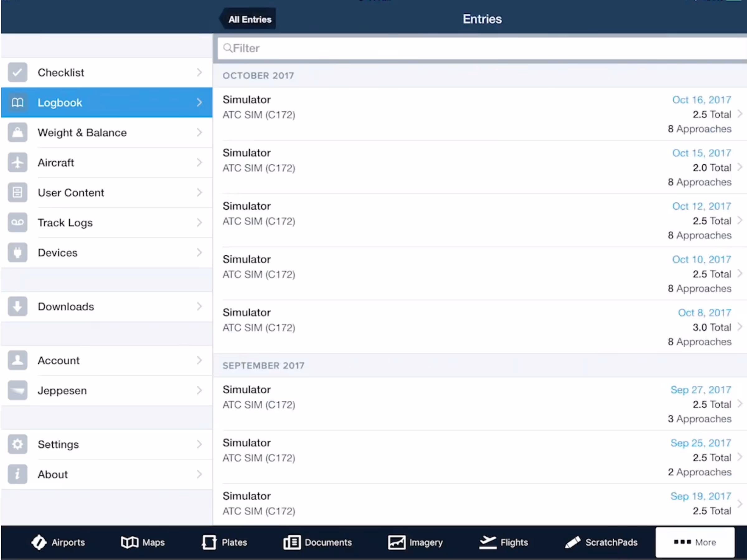
Task: Click the Aircraft airplane icon
Action: pyautogui.click(x=17, y=162)
